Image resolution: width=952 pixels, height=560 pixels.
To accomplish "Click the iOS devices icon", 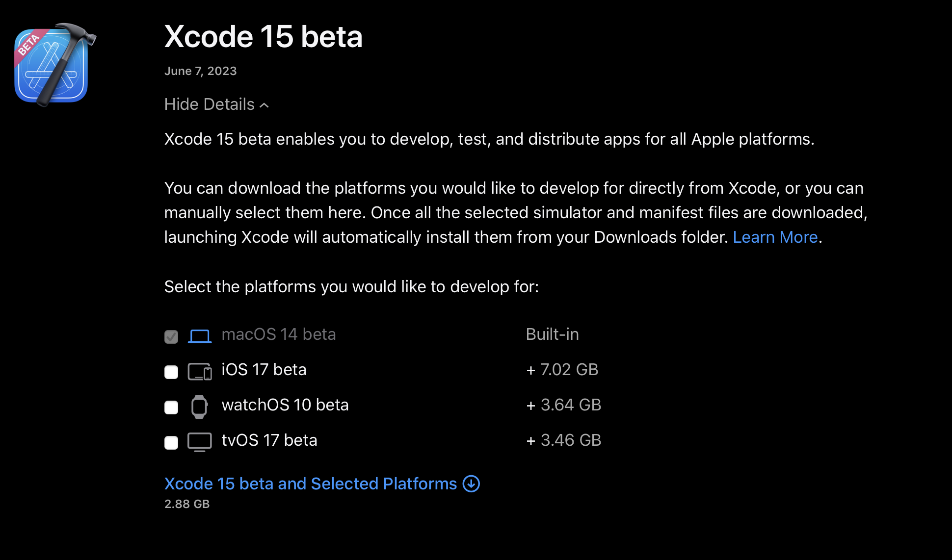I will click(x=200, y=371).
